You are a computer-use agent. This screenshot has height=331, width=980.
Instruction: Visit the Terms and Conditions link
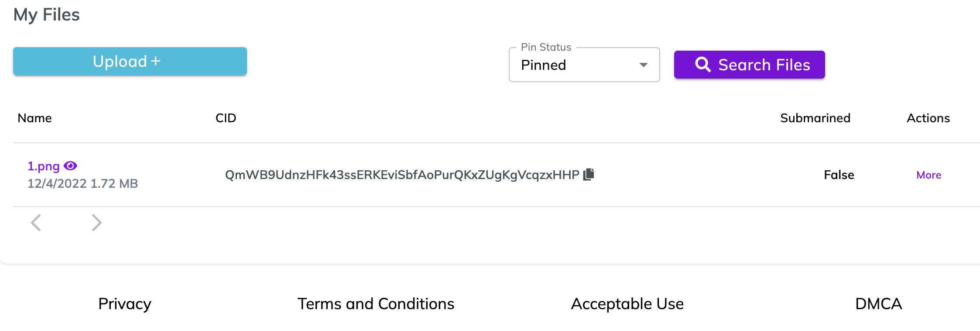click(x=376, y=303)
